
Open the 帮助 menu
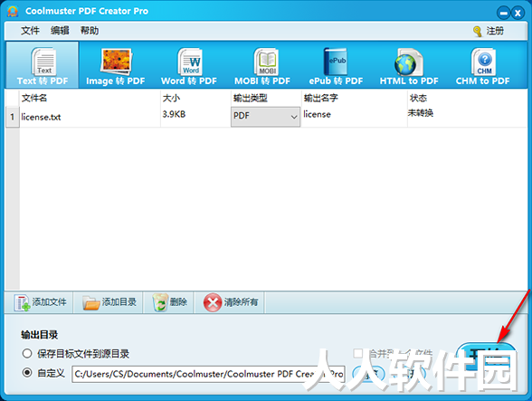click(90, 31)
